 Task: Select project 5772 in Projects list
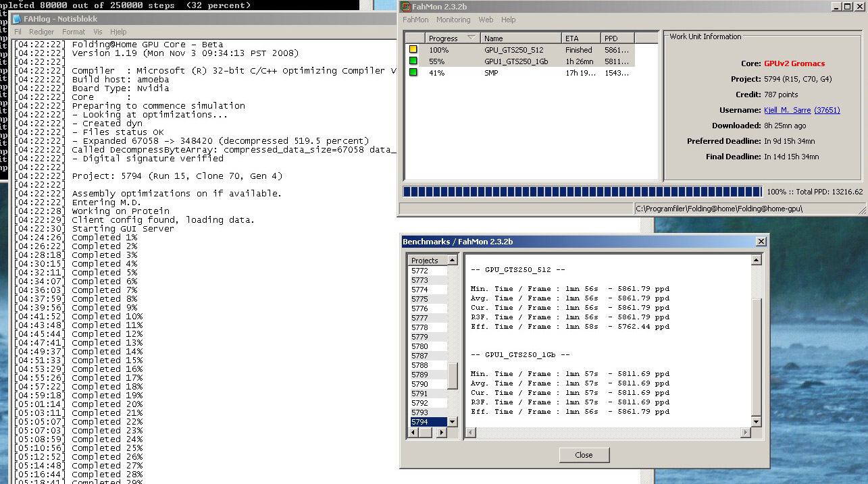click(427, 271)
